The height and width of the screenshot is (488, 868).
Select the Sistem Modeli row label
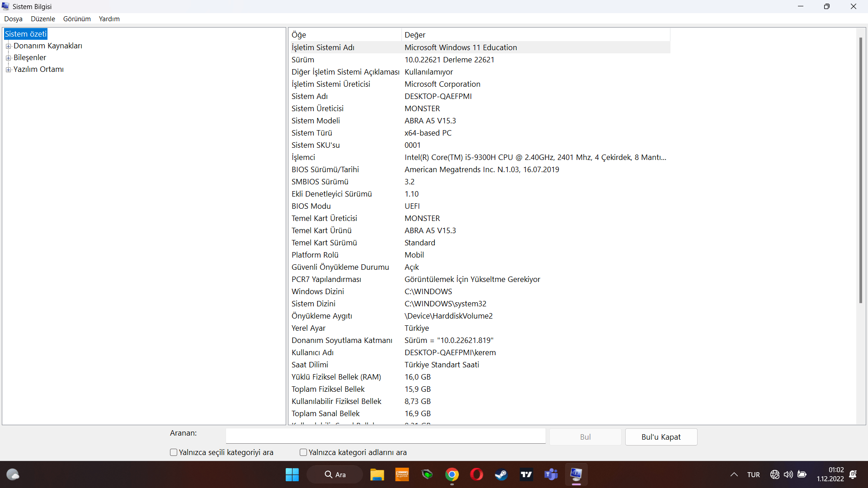point(316,121)
